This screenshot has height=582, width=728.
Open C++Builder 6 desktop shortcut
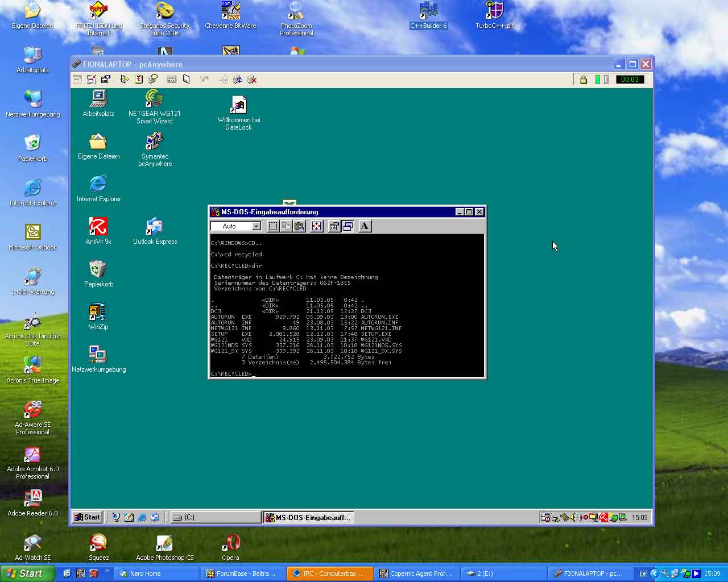coord(428,15)
